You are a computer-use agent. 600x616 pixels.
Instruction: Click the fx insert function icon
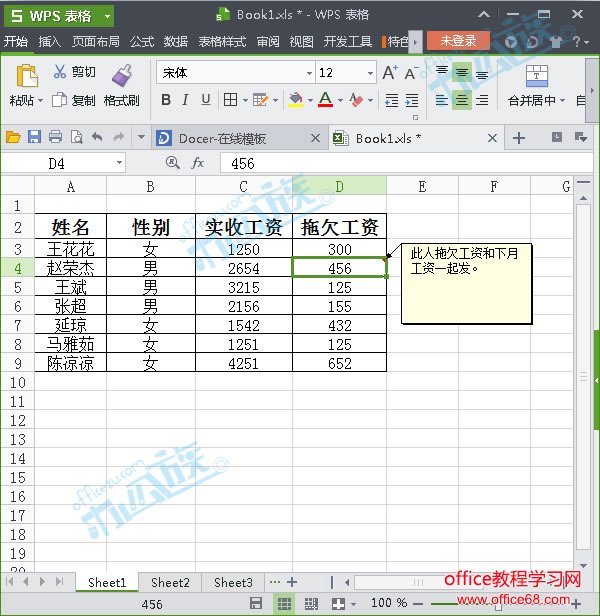[198, 163]
